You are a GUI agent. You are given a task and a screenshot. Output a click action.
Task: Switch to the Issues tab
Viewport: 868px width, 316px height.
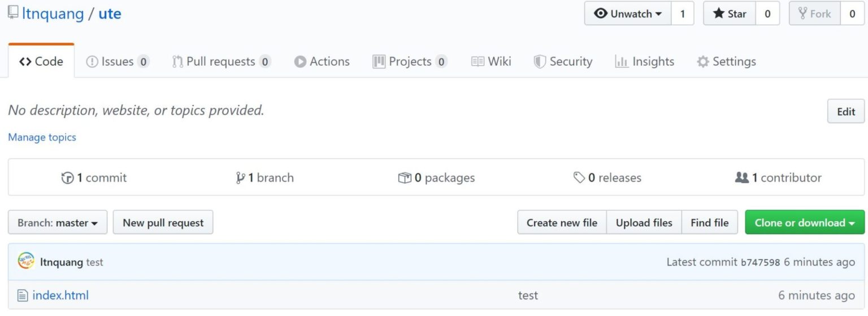118,62
